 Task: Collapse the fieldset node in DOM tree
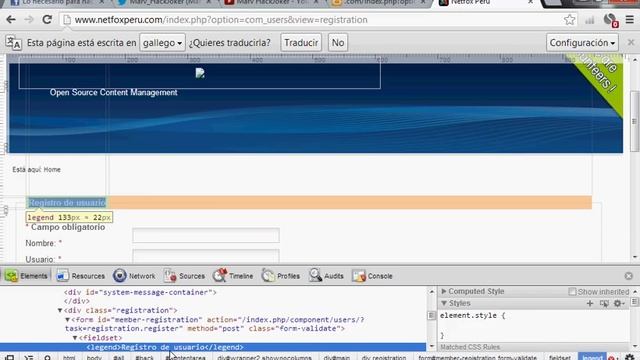point(75,338)
